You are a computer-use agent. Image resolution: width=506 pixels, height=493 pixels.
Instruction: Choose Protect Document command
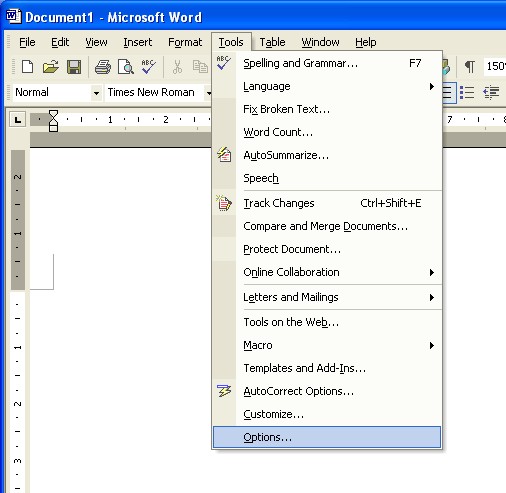click(328, 249)
